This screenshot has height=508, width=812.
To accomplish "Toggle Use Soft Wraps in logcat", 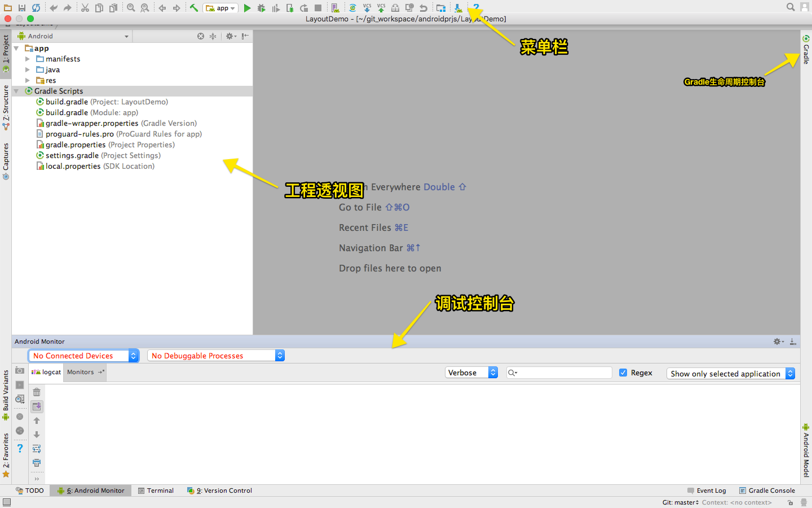I will pos(37,449).
